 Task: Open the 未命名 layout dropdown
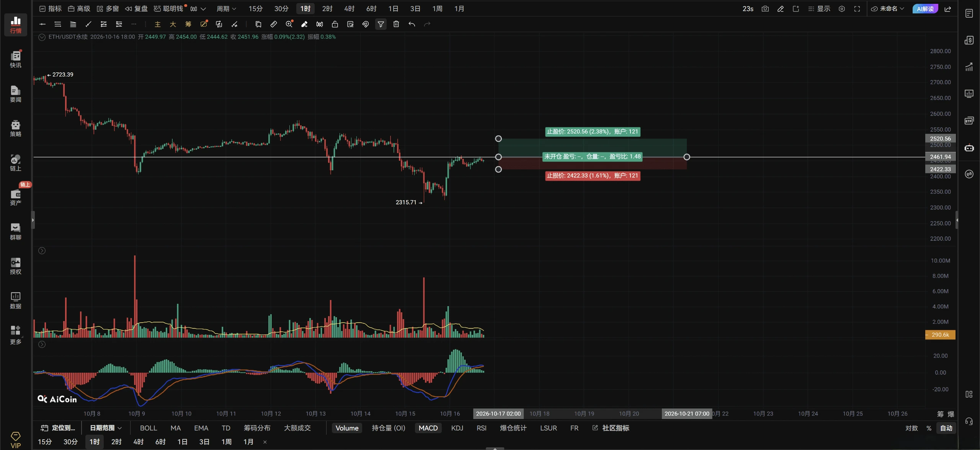pyautogui.click(x=887, y=8)
